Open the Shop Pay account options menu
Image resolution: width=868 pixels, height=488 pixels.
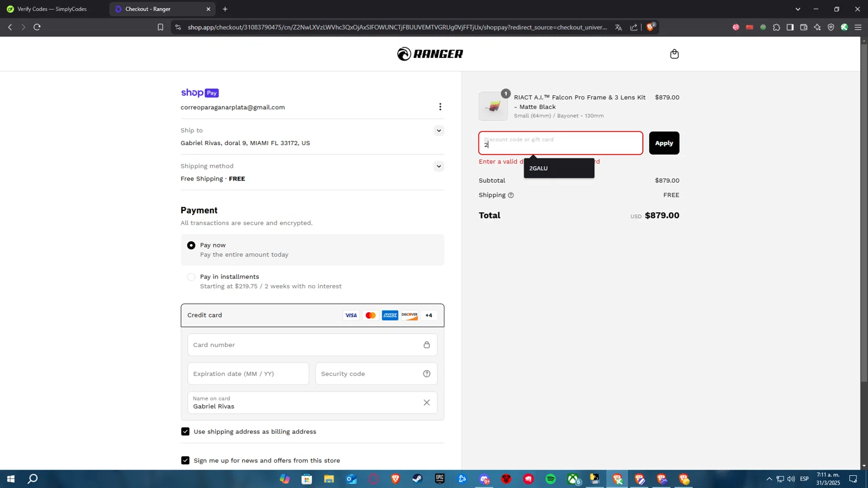(440, 107)
